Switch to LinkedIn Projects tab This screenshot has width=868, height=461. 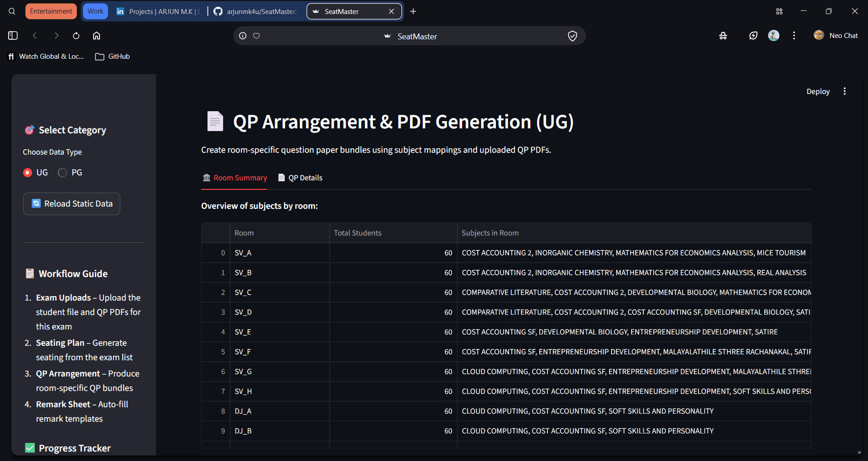pos(159,11)
